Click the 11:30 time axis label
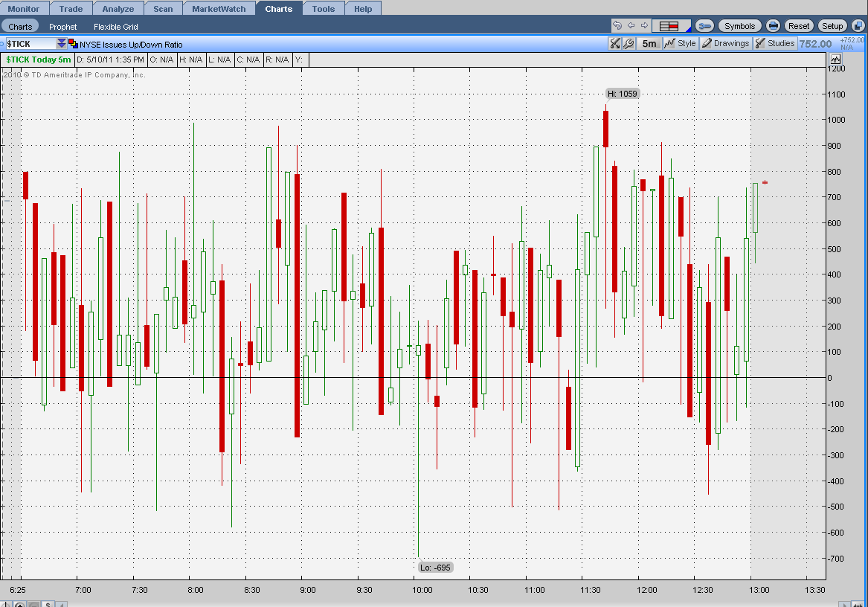 pos(590,590)
